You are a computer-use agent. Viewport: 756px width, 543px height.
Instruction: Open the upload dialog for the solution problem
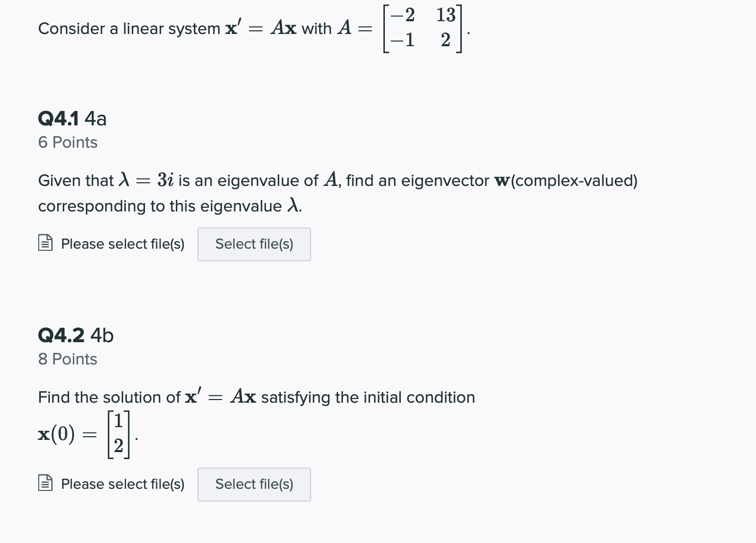[254, 484]
